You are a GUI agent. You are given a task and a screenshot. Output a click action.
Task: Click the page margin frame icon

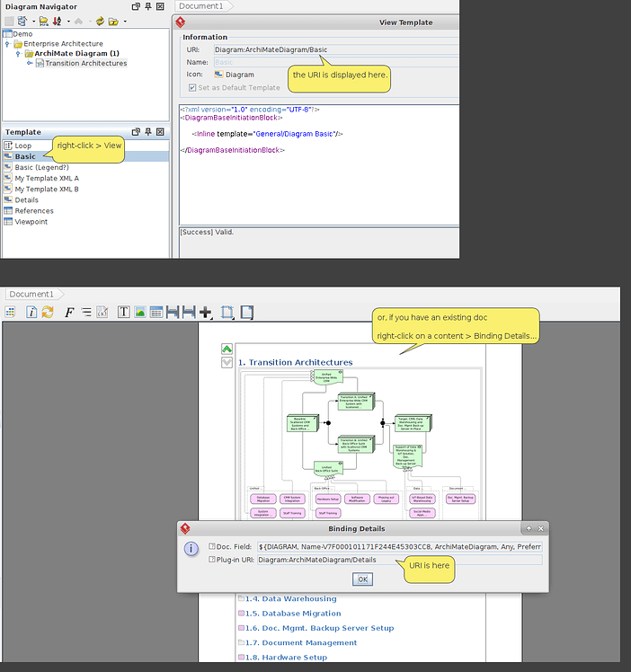[x=227, y=313]
